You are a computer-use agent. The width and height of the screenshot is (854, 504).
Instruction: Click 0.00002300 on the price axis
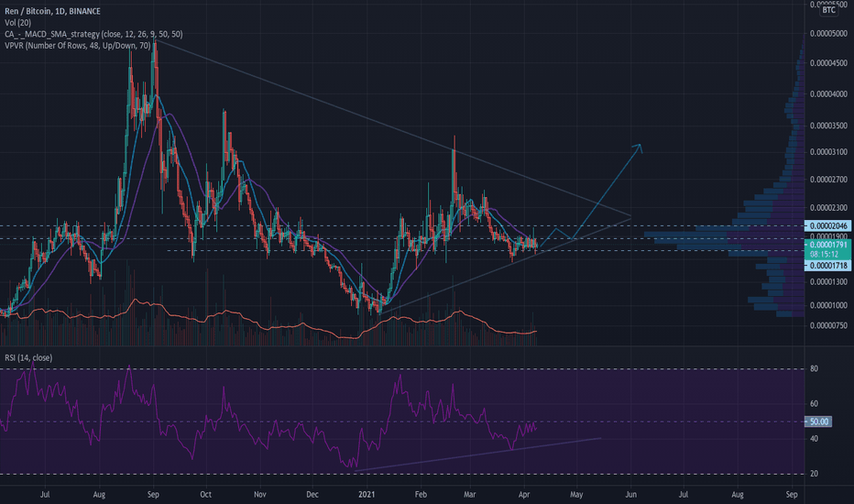point(828,208)
